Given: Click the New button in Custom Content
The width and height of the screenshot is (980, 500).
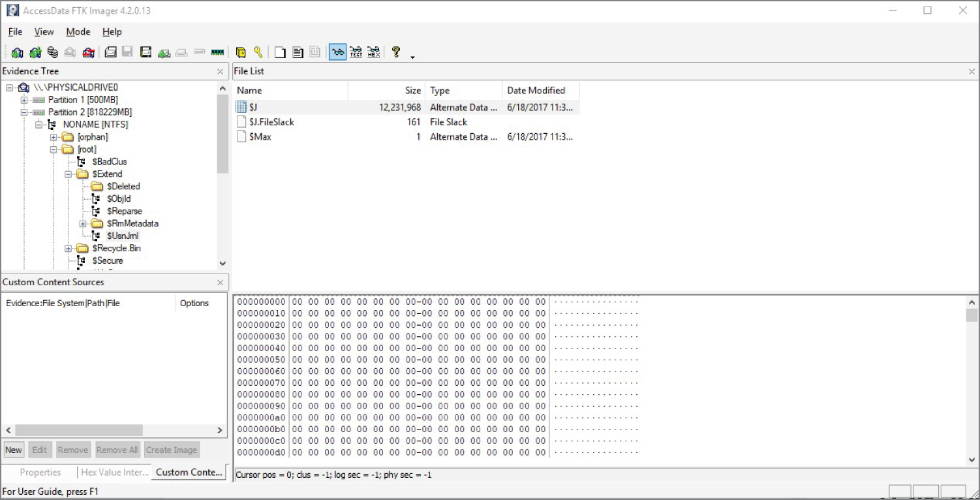Looking at the screenshot, I should pyautogui.click(x=14, y=450).
